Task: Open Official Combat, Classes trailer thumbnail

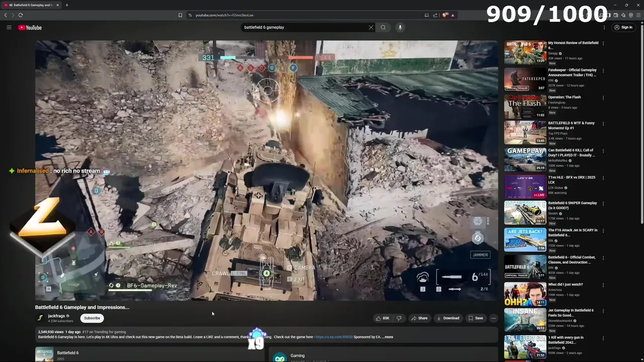Action: [x=525, y=266]
